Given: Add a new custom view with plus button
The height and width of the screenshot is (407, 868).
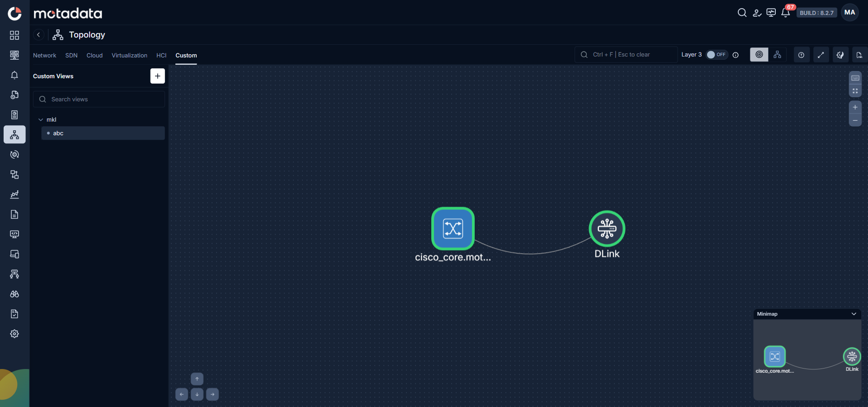Looking at the screenshot, I should point(157,76).
